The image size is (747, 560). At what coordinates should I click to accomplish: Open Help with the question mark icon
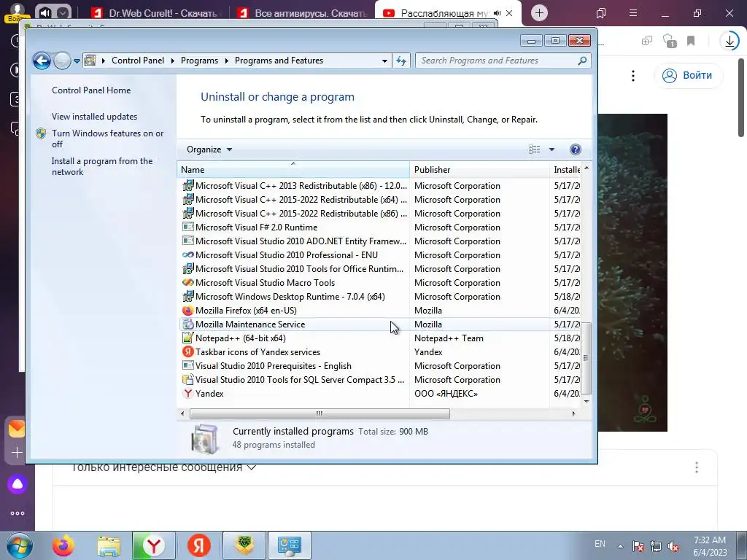(x=576, y=149)
